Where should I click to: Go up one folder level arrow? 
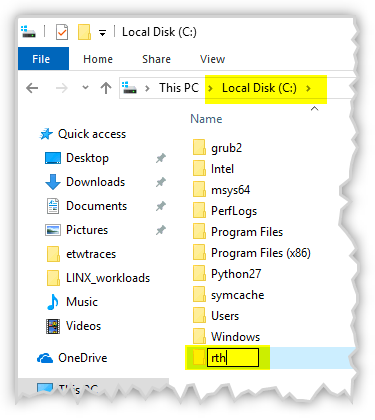coord(106,88)
